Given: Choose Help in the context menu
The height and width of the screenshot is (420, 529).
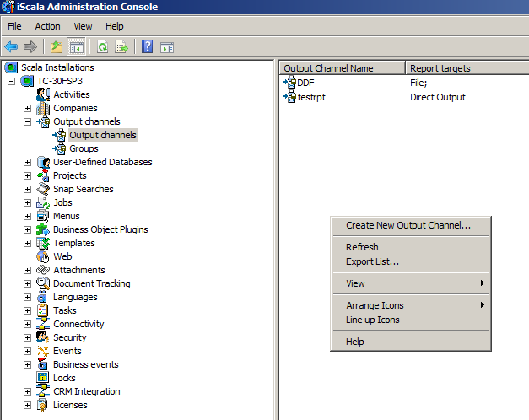Looking at the screenshot, I should click(411, 342).
